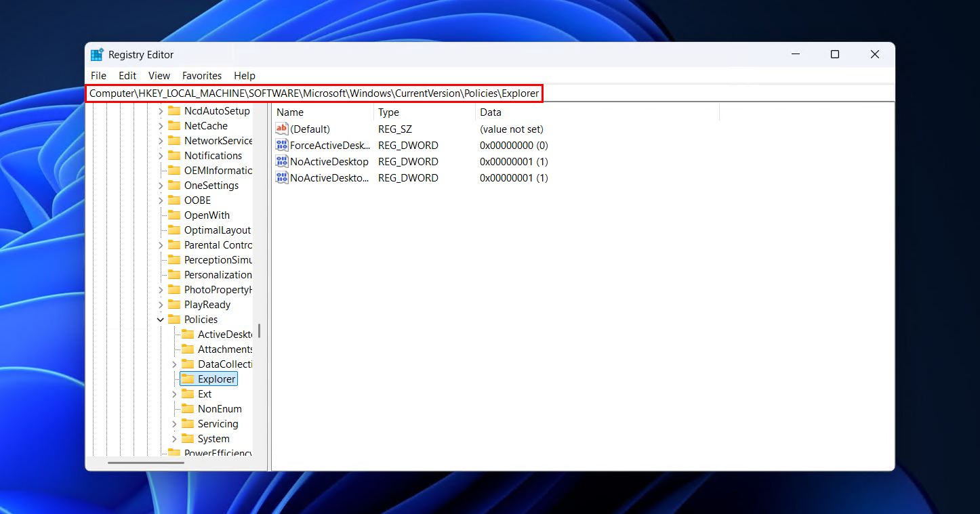Click the Attachments key folder icon
Image resolution: width=980 pixels, height=514 pixels.
click(188, 349)
